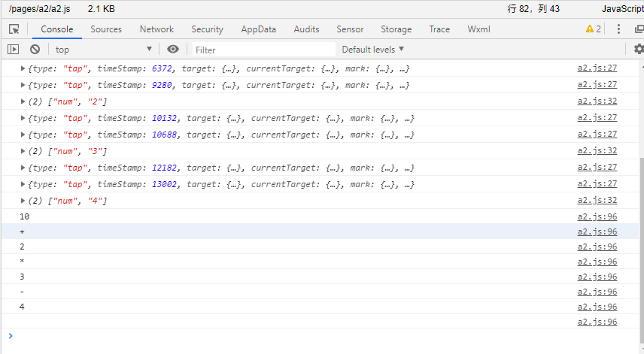Toggle the live expression eye icon
The image size is (644, 354).
point(173,49)
